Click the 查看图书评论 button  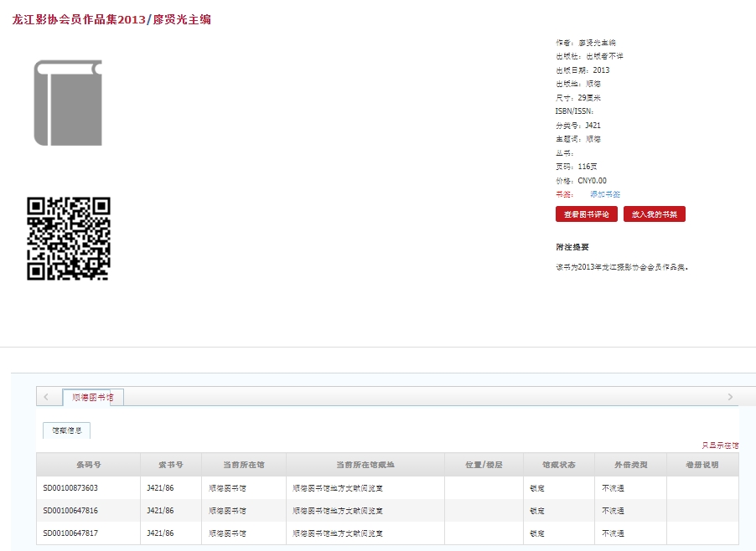point(586,214)
